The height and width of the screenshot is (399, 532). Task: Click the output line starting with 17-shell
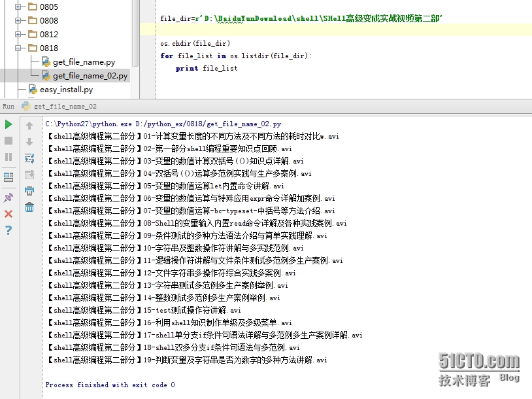point(204,335)
